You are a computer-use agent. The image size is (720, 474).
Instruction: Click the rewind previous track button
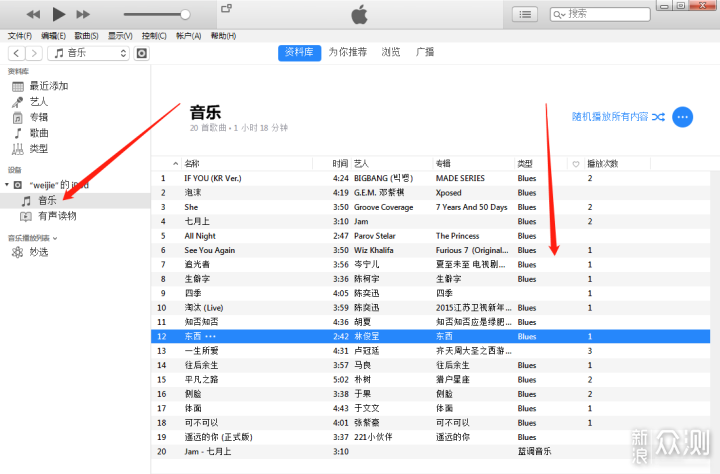point(33,14)
